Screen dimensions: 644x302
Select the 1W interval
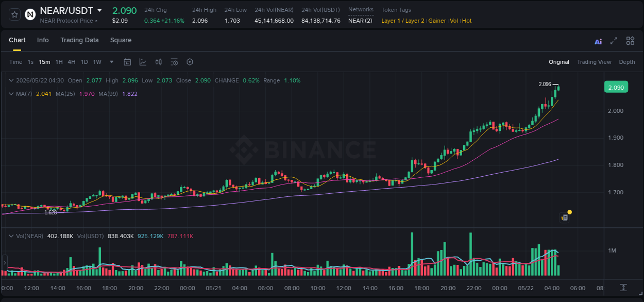(97, 62)
